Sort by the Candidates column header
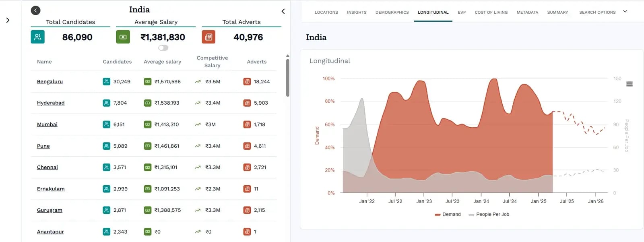The width and height of the screenshot is (644, 242). click(x=117, y=62)
